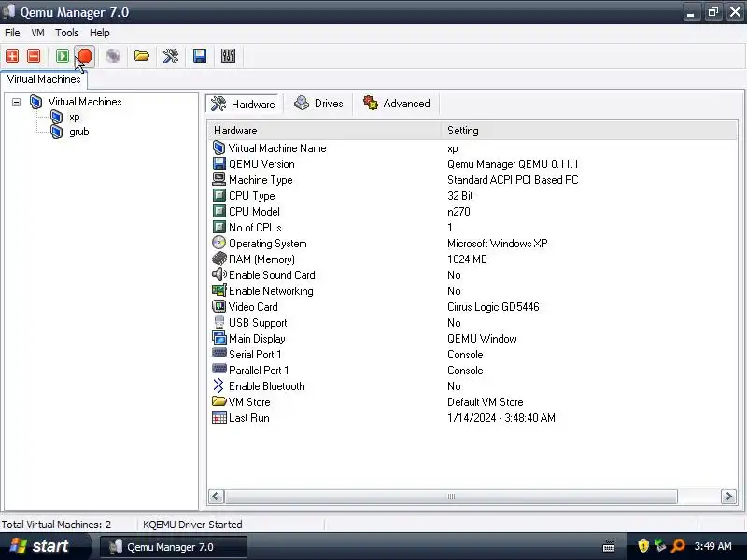Switch to the Hardware tab
Viewport: 747px width, 560px height.
tap(243, 104)
